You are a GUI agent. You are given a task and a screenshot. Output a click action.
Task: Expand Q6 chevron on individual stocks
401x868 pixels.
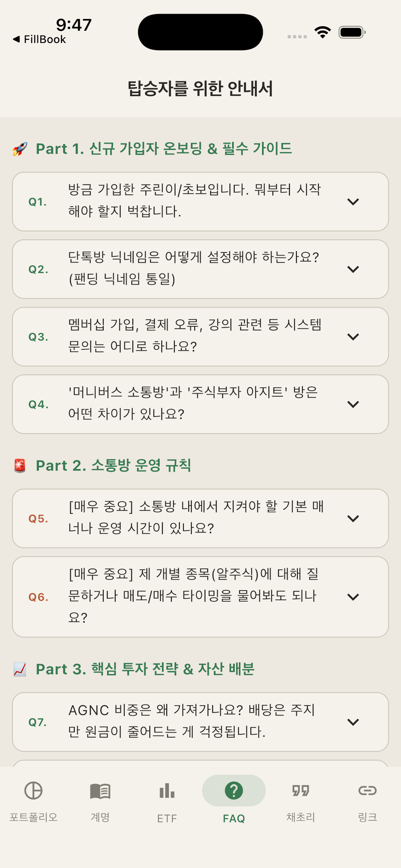click(x=353, y=597)
